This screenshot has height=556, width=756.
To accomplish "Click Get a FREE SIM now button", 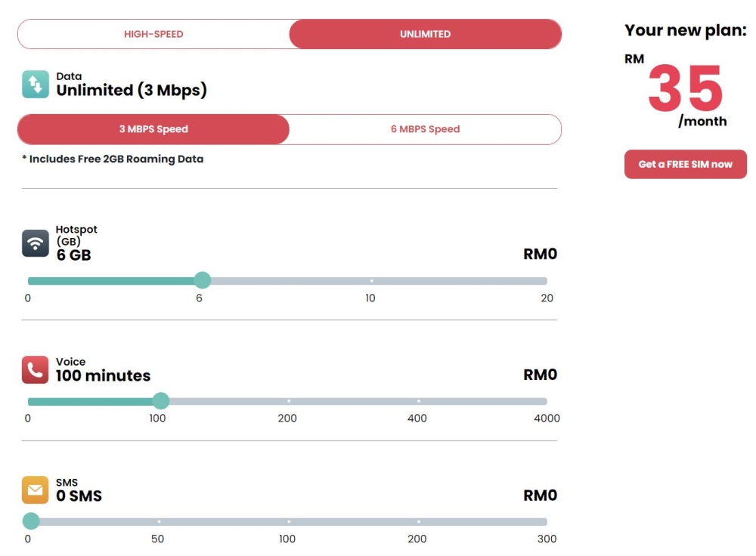I will 685,164.
